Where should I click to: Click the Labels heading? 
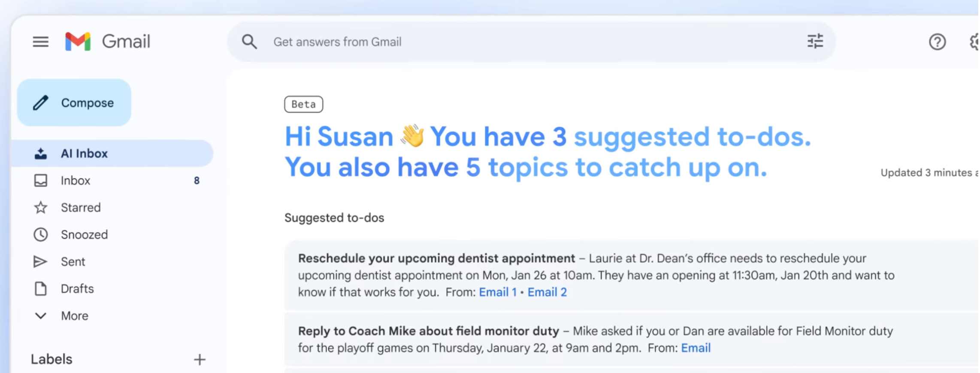click(51, 359)
